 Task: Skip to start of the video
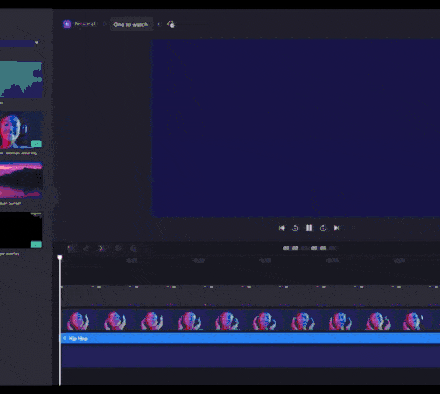[282, 228]
